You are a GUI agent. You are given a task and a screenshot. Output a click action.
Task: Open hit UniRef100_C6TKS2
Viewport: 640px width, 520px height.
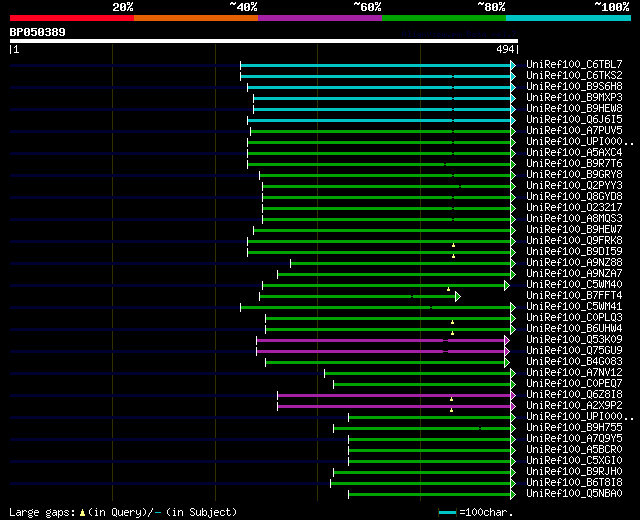point(574,76)
